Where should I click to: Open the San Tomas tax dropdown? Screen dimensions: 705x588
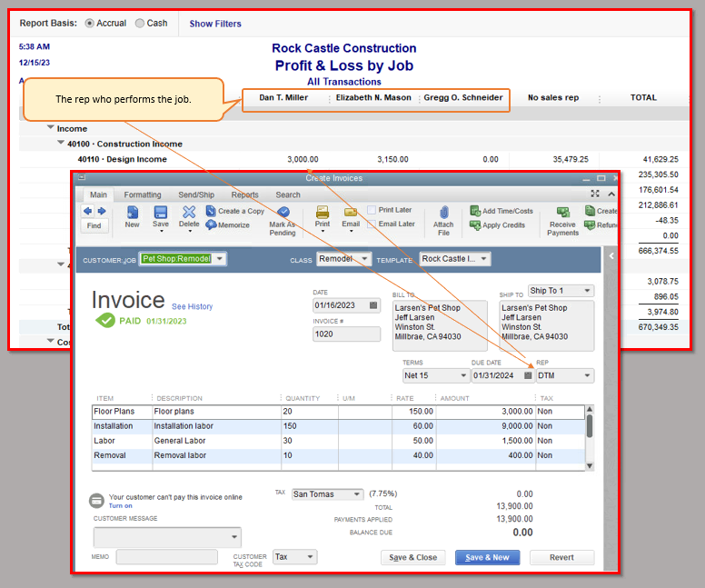[356, 494]
